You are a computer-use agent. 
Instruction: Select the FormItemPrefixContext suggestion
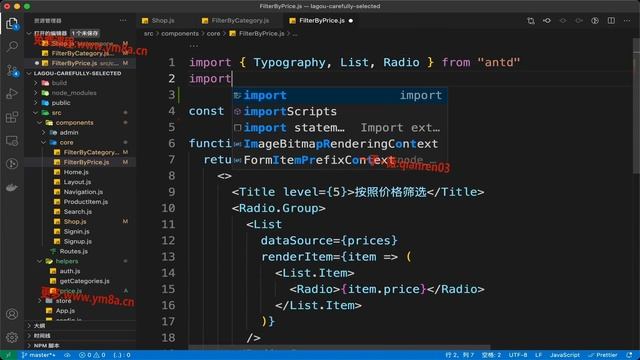point(340,160)
